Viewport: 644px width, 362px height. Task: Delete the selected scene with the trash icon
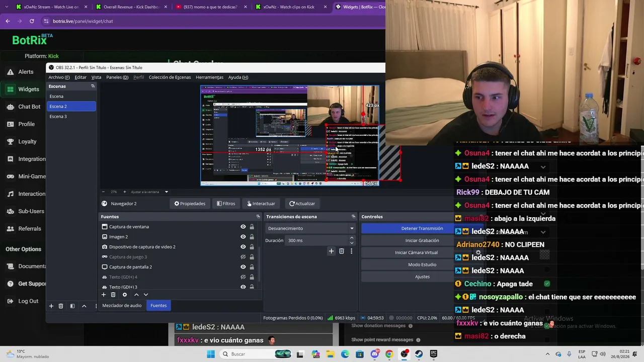(x=61, y=306)
